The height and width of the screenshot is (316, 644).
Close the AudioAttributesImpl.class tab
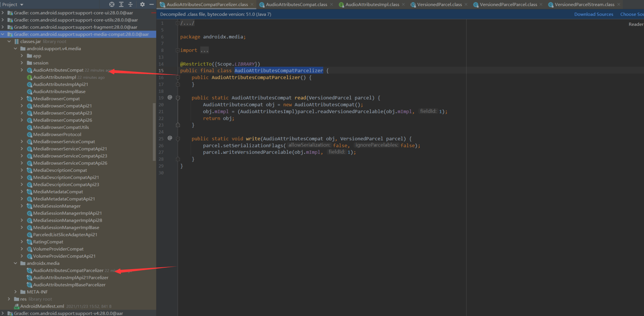pos(404,4)
